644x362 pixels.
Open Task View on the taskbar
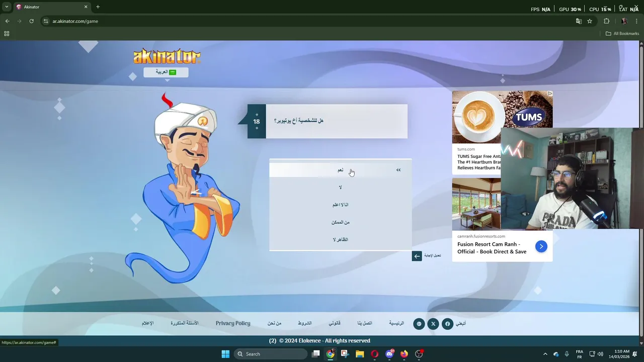point(315,354)
